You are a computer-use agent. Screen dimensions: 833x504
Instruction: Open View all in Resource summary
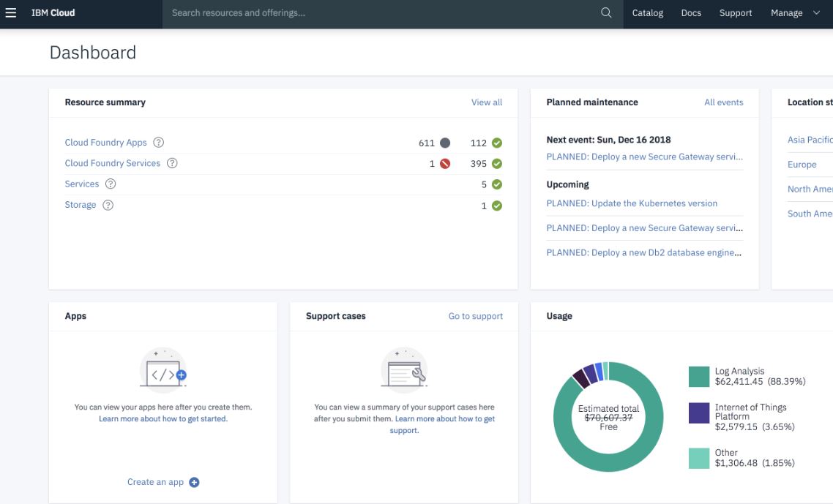coord(487,102)
